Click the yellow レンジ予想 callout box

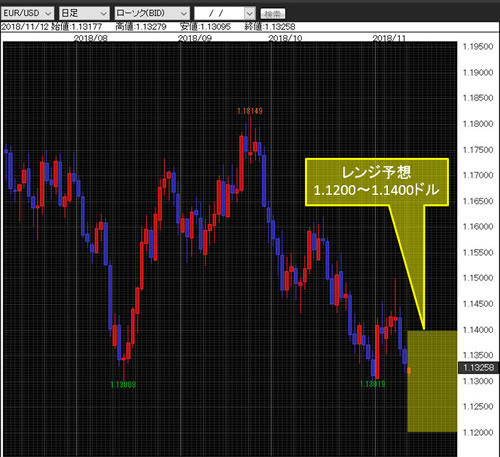click(x=377, y=182)
